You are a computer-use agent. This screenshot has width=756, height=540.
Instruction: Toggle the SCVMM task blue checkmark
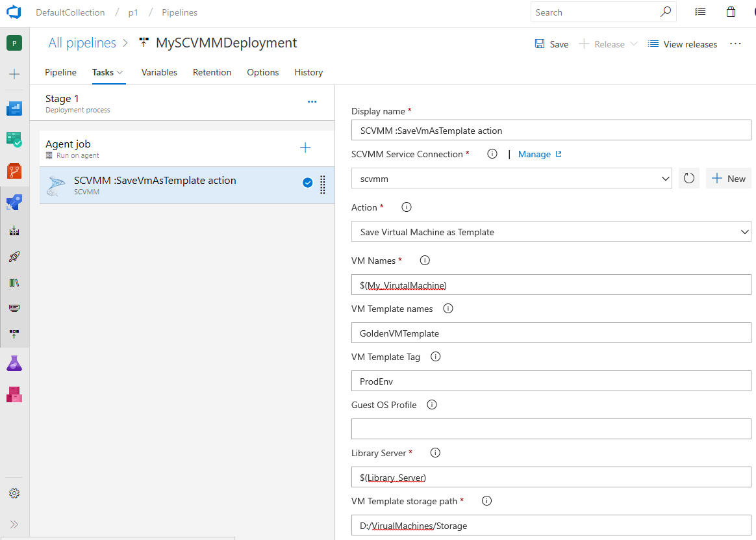(x=308, y=183)
